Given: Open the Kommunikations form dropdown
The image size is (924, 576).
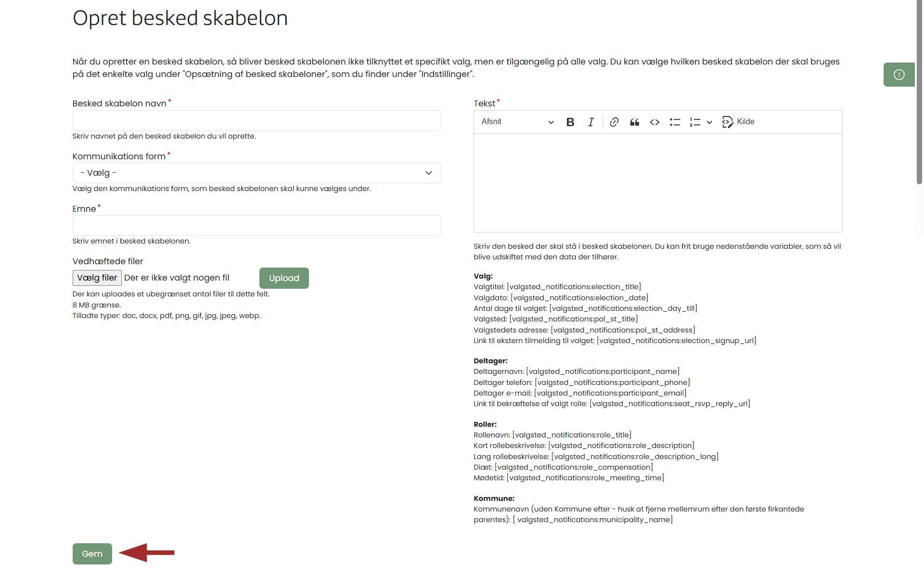Looking at the screenshot, I should click(x=257, y=173).
